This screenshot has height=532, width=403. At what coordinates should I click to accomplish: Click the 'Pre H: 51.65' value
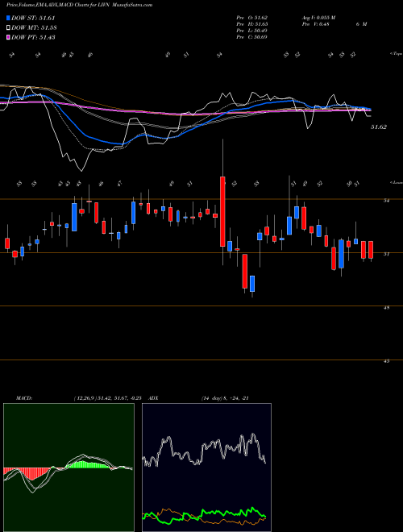(252, 24)
